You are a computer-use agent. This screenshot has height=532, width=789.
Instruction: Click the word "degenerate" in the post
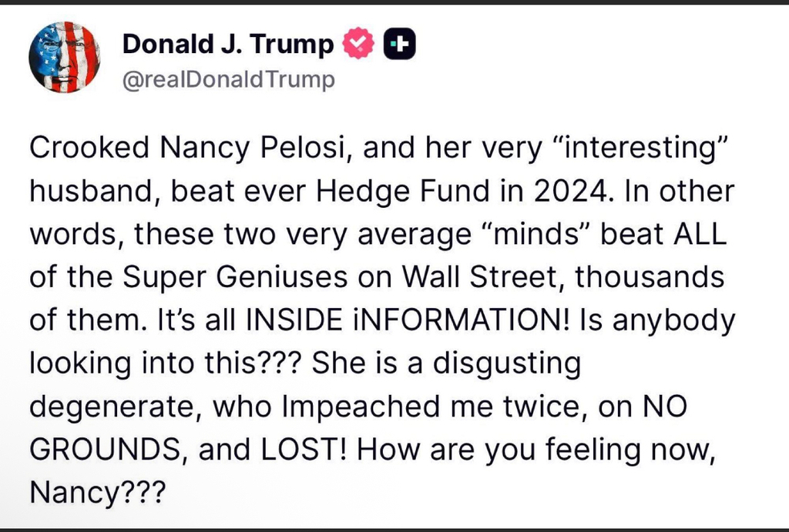point(109,406)
